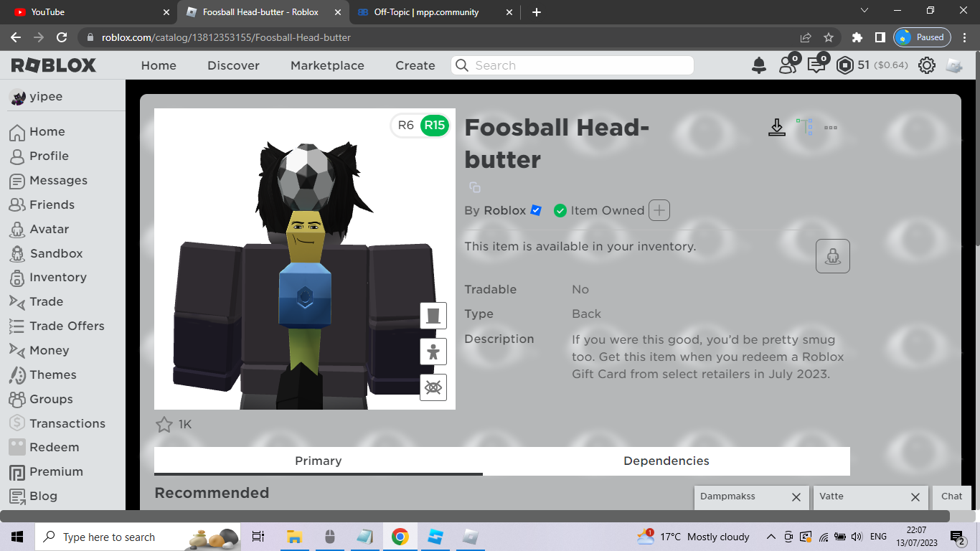Open Chrome from the taskbar
The image size is (980, 551).
(x=400, y=537)
